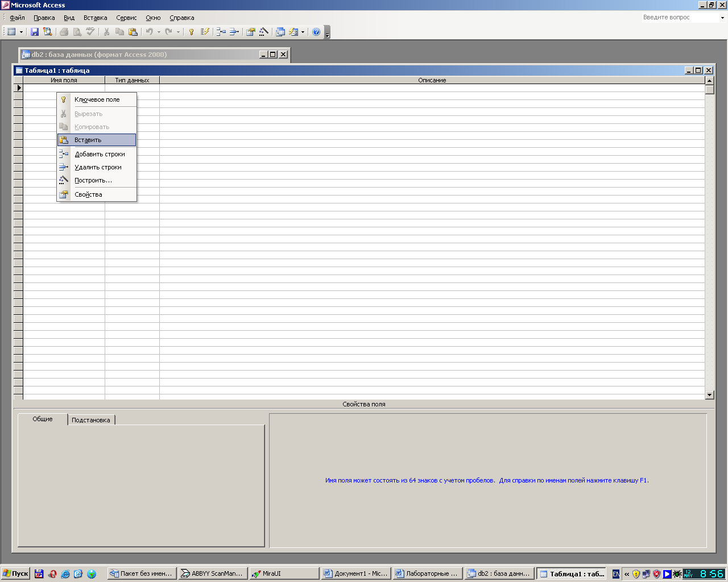The height and width of the screenshot is (582, 728).
Task: Open the Правка menu
Action: (44, 18)
